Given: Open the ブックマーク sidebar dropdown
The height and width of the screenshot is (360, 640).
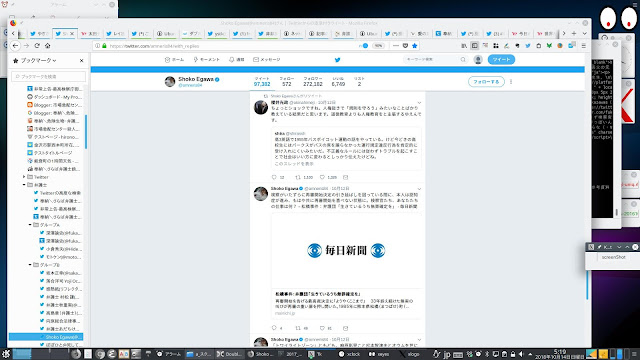Looking at the screenshot, I should click(38, 60).
